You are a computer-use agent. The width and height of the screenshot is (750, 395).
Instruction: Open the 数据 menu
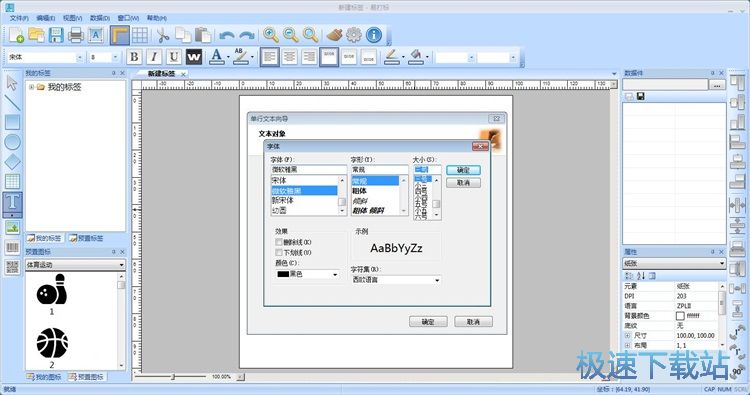(100, 18)
